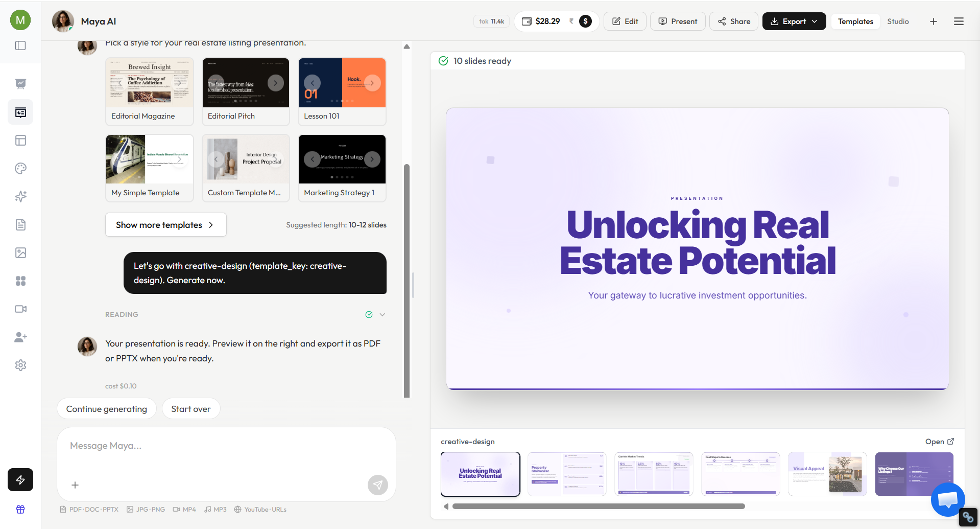This screenshot has width=980, height=529.
Task: Click the Present button
Action: click(x=678, y=21)
